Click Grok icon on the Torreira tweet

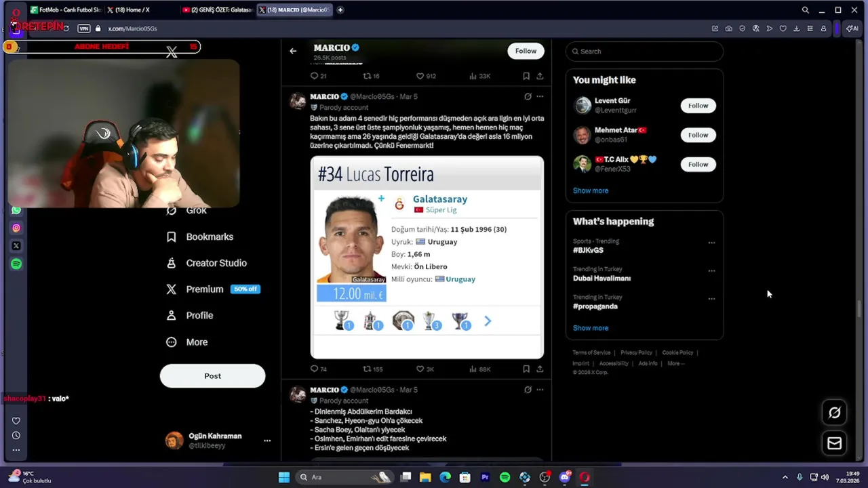528,96
